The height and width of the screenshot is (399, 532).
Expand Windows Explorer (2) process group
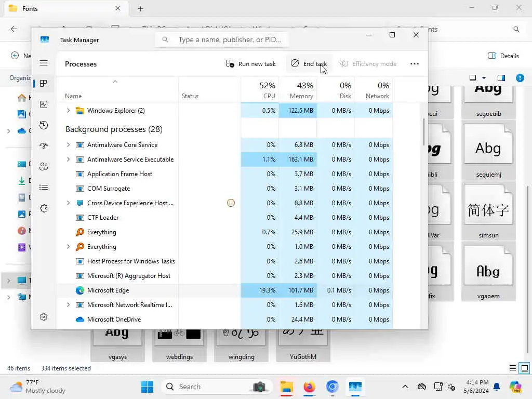pos(68,111)
